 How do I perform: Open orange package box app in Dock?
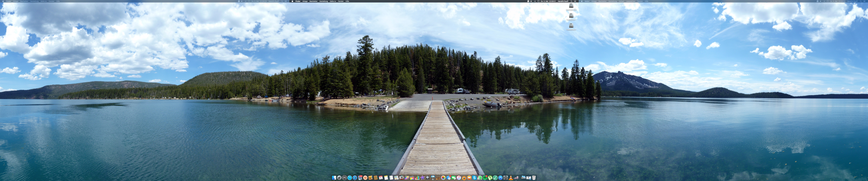click(x=365, y=178)
